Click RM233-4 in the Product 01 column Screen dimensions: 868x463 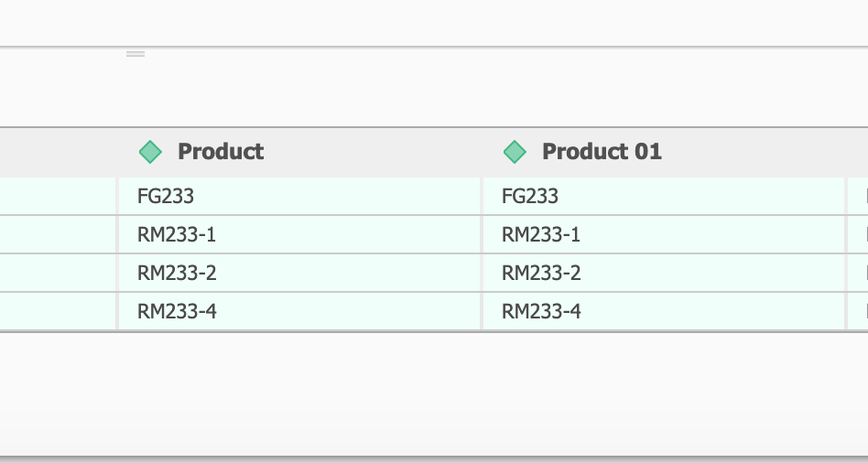(541, 312)
